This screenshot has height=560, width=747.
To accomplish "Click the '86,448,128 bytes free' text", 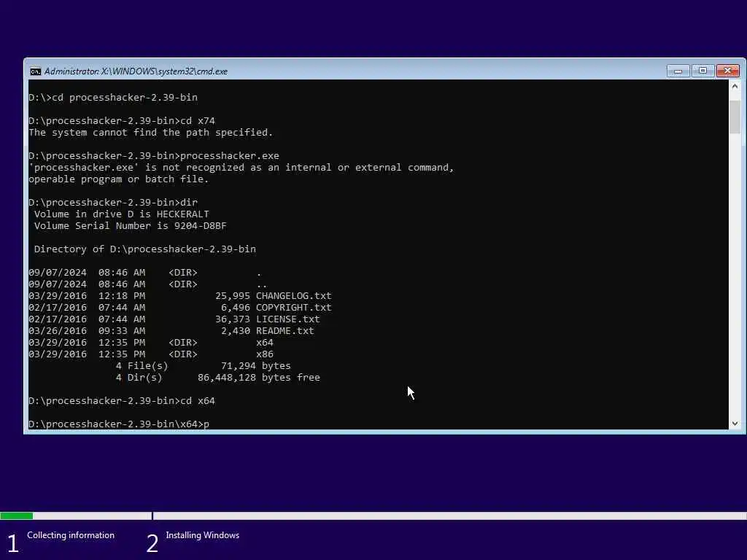I will [x=259, y=378].
